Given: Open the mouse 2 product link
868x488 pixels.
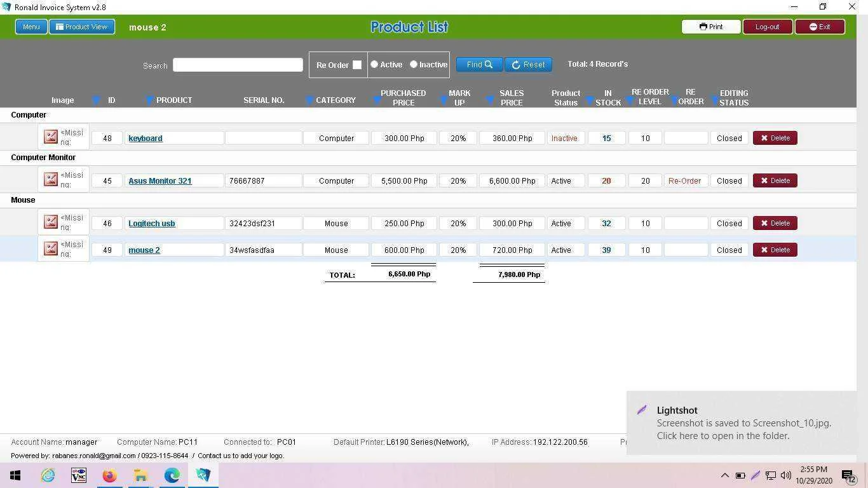Looking at the screenshot, I should (x=144, y=250).
